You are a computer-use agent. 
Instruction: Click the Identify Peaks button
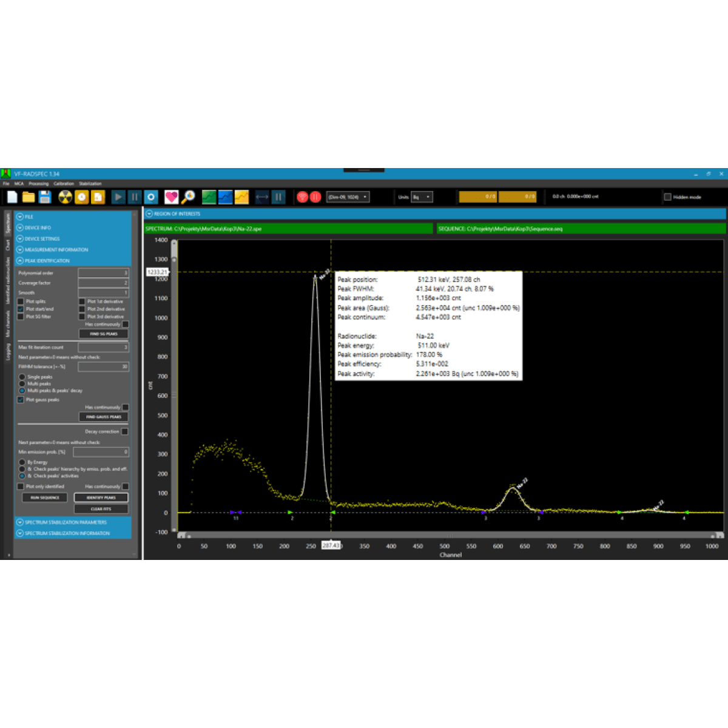click(x=101, y=497)
